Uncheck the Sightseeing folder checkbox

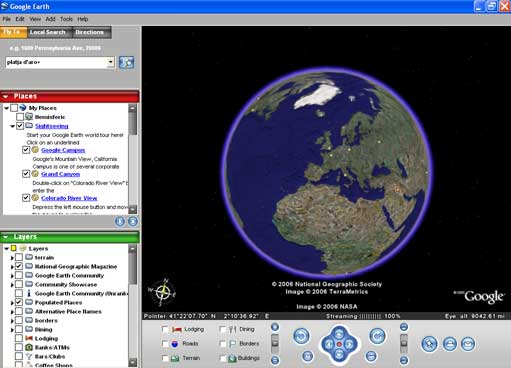[20, 126]
